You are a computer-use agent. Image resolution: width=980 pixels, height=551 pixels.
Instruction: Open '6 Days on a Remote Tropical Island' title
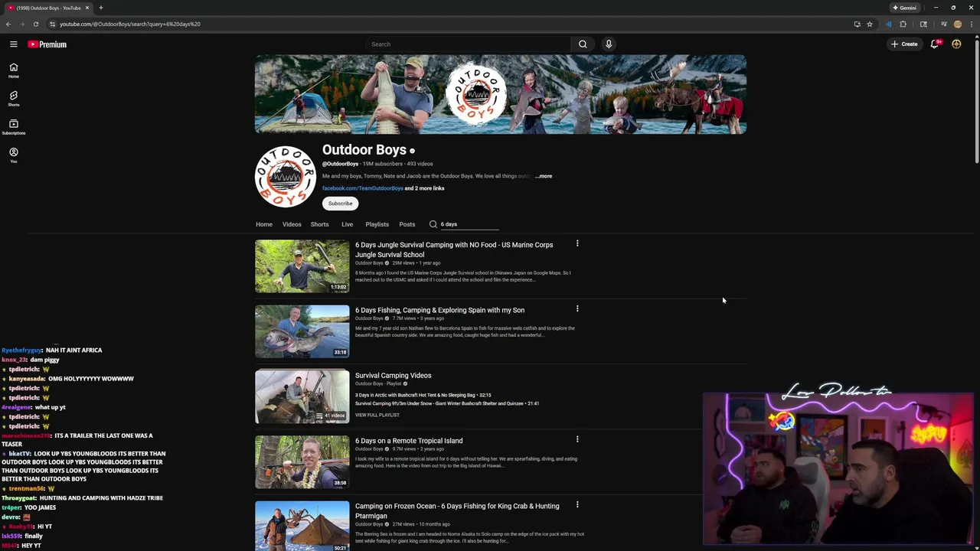coord(409,441)
